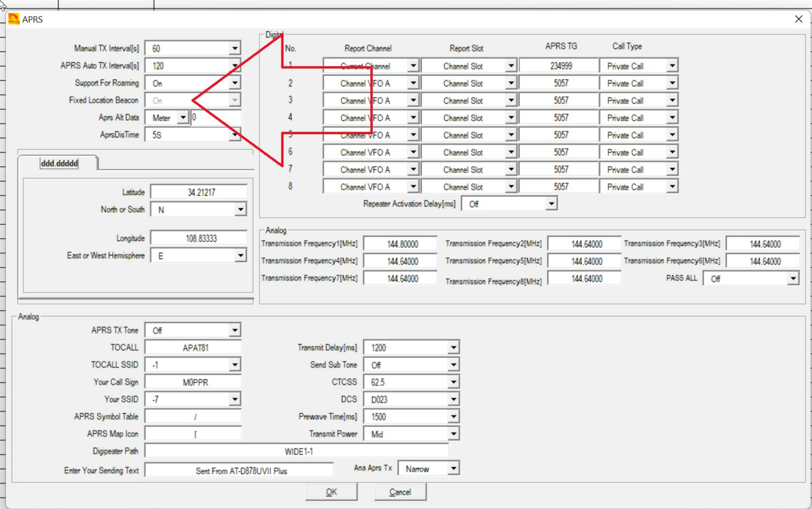Click APRS TG field containing 234999
This screenshot has height=509, width=812.
pyautogui.click(x=558, y=66)
